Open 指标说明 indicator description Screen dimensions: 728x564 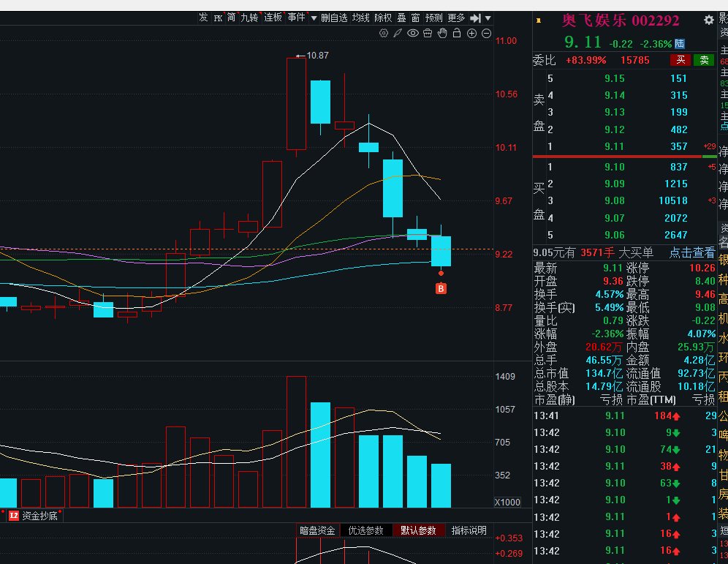469,530
